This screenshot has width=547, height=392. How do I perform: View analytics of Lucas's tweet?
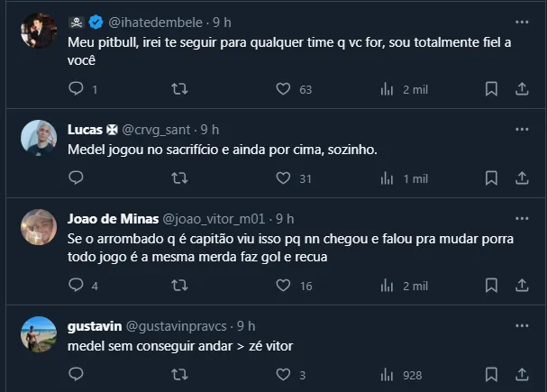pos(388,178)
